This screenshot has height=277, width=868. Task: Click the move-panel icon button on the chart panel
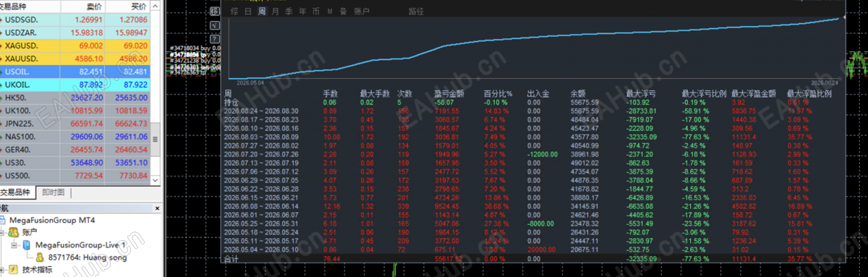click(215, 12)
